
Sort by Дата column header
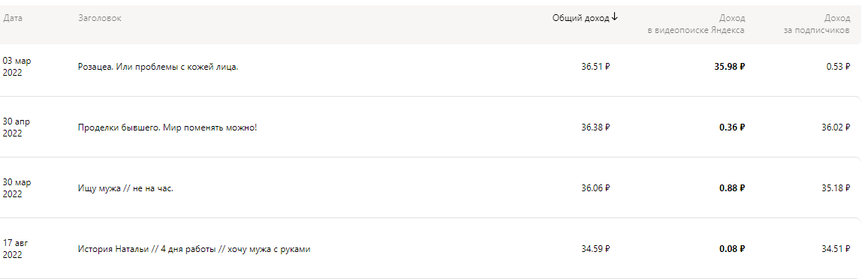coord(13,18)
